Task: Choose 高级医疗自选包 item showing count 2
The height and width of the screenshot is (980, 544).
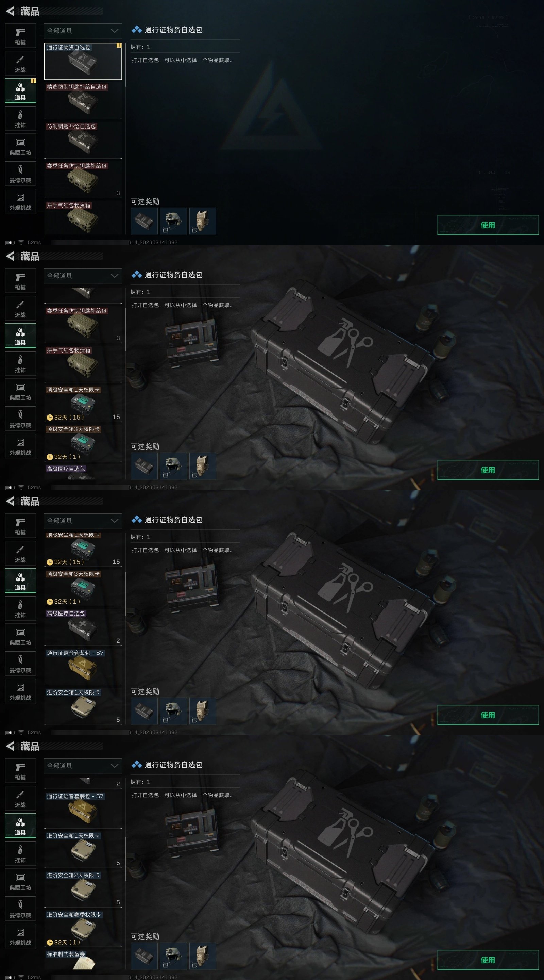Action: [83, 627]
